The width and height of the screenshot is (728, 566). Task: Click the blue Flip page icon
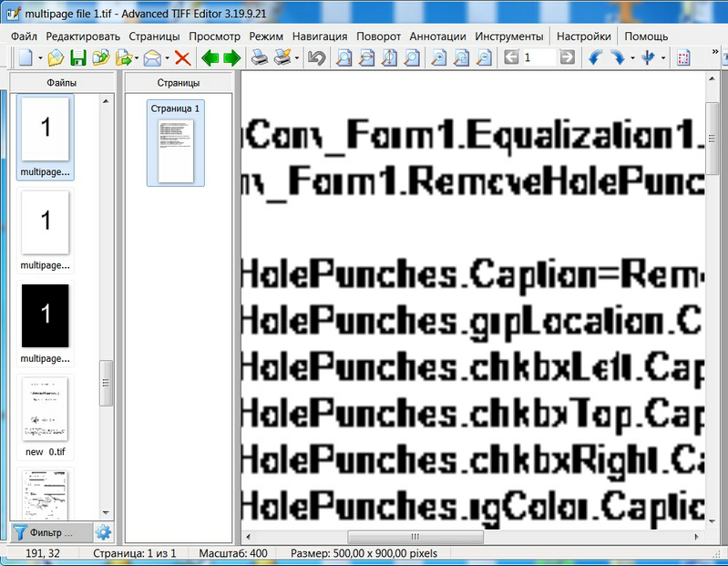(x=649, y=58)
